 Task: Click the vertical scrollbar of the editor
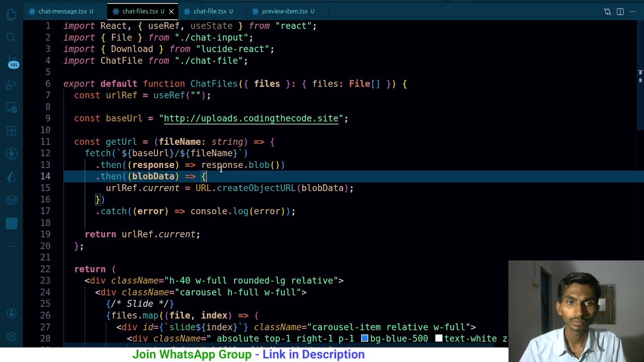[x=640, y=75]
